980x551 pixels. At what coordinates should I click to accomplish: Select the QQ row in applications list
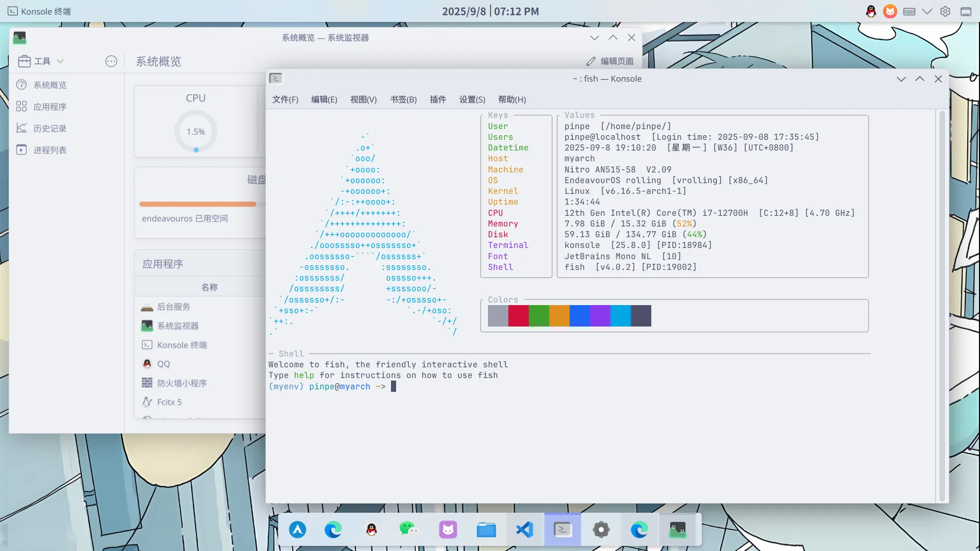pos(163,364)
